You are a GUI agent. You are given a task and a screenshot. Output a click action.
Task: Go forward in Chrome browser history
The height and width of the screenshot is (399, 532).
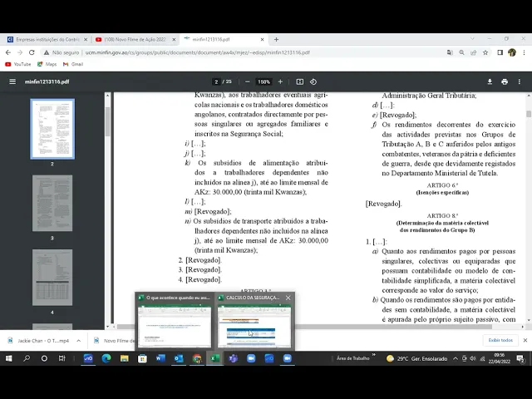click(x=20, y=52)
